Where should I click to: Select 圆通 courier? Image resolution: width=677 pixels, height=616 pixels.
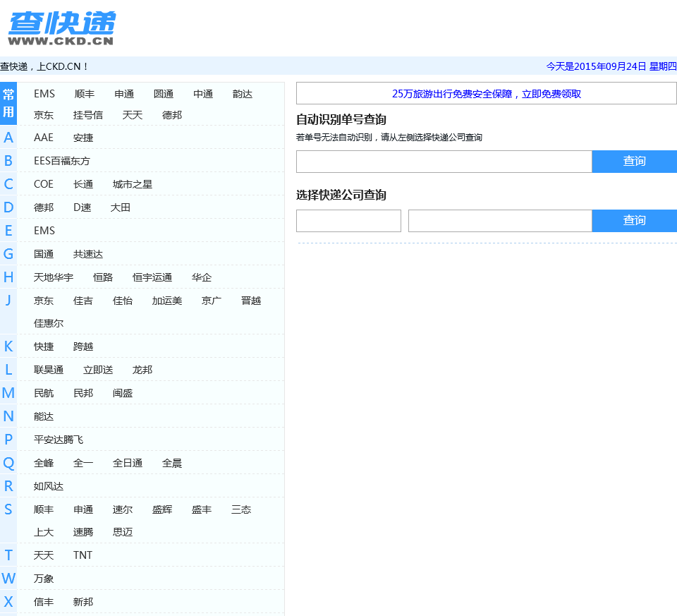[x=163, y=94]
